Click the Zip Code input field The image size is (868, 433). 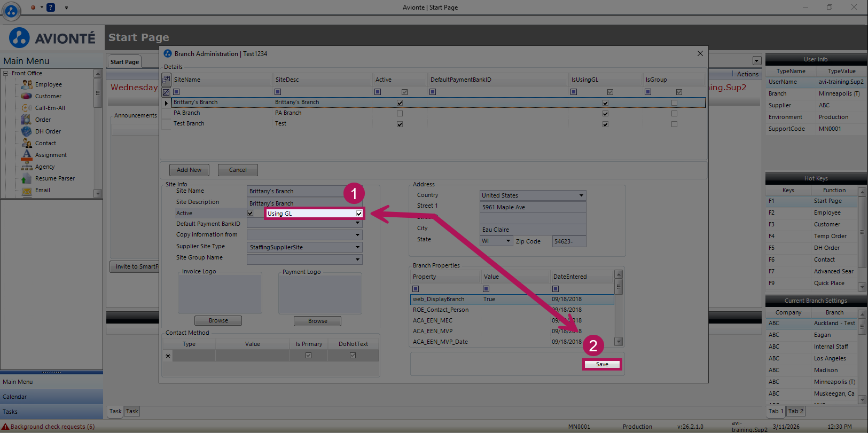click(x=569, y=241)
